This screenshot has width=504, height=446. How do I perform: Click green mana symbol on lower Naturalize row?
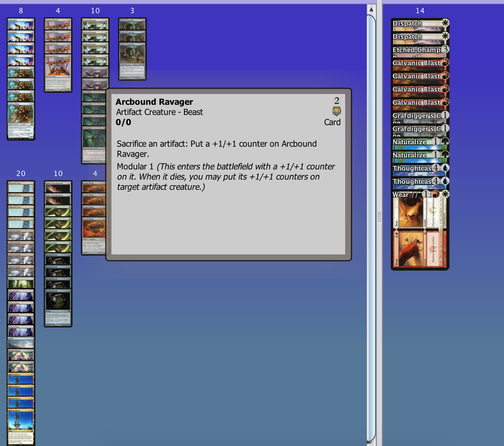click(445, 154)
